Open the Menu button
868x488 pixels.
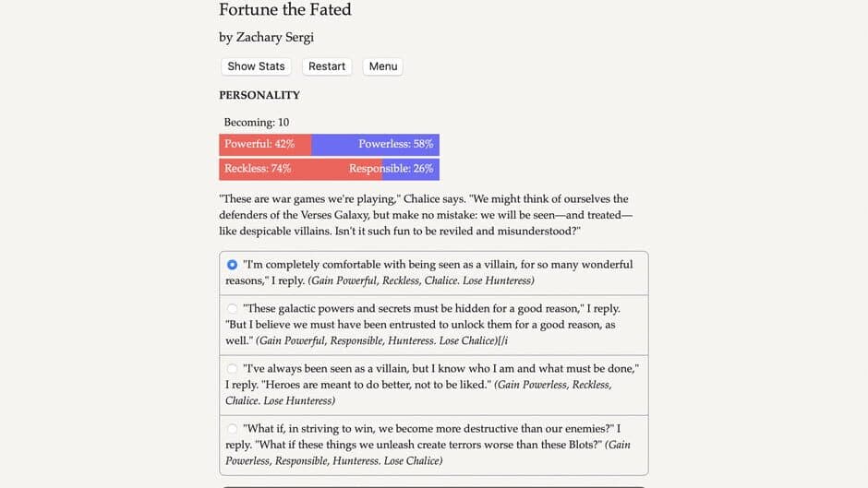pos(382,66)
